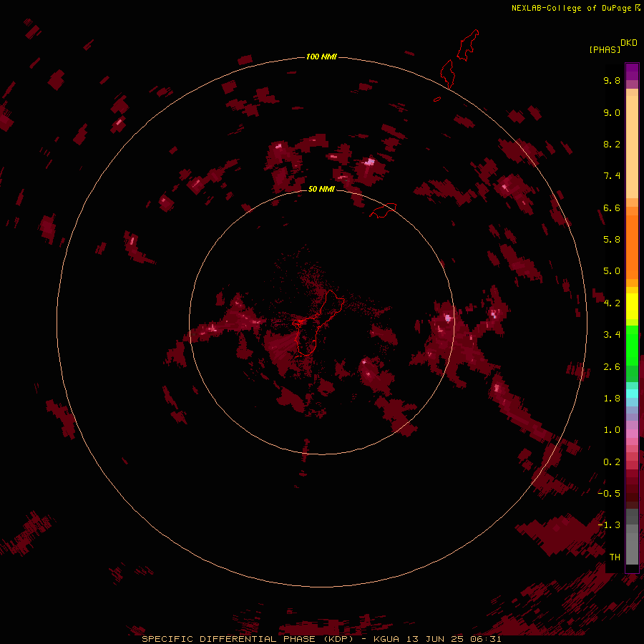Image resolution: width=644 pixels, height=644 pixels.
Task: Click the 100 NMI range ring label
Action: pyautogui.click(x=321, y=57)
